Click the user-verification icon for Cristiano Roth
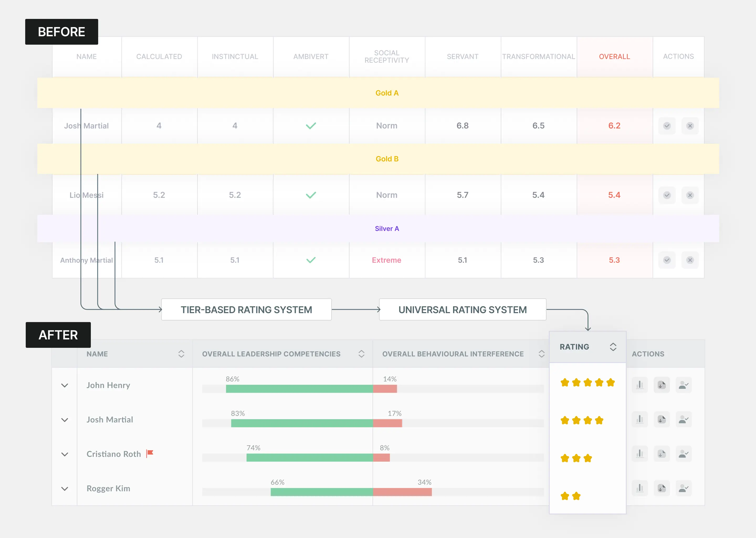756x538 pixels. (684, 454)
